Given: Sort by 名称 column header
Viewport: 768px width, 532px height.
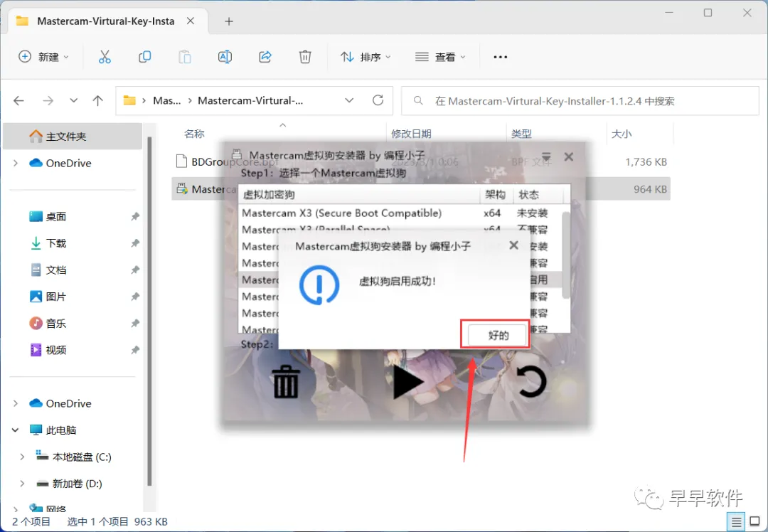Looking at the screenshot, I should click(x=194, y=134).
